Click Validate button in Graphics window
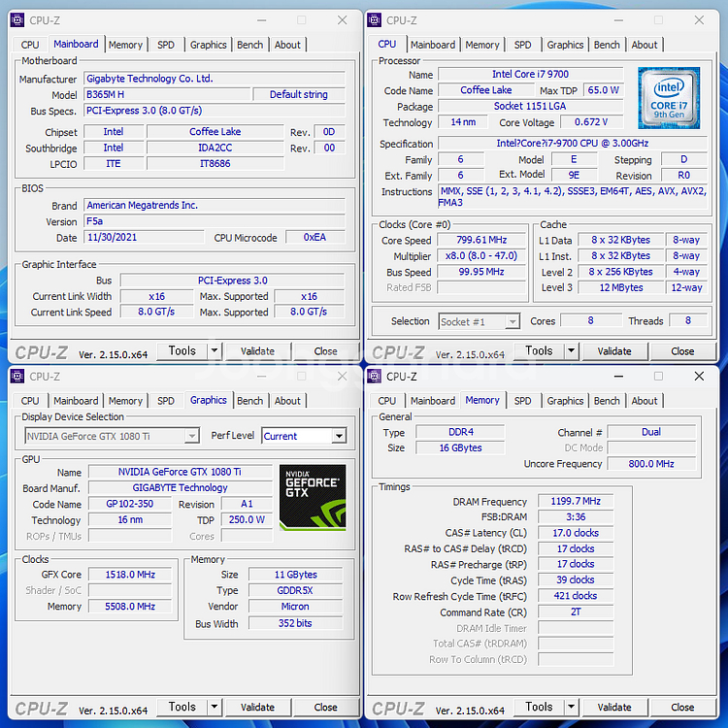Screen dimensions: 728x728 click(x=257, y=708)
